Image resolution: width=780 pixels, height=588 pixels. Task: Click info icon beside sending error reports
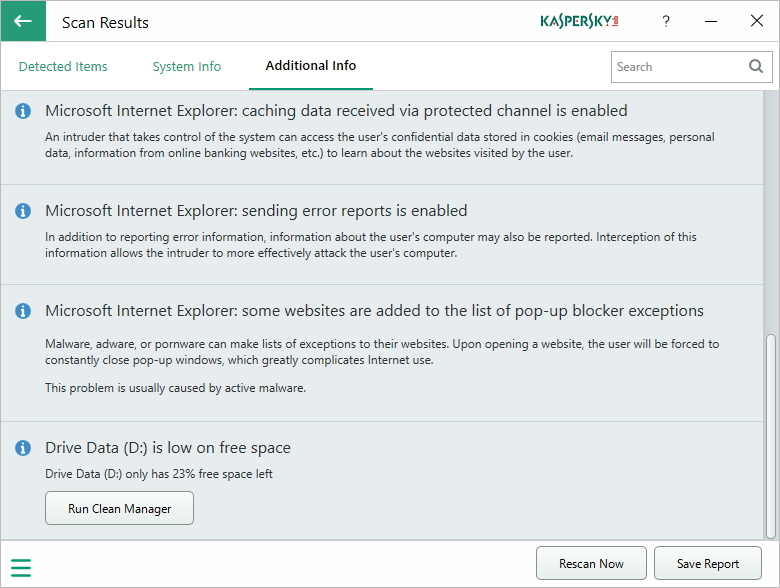(x=23, y=211)
